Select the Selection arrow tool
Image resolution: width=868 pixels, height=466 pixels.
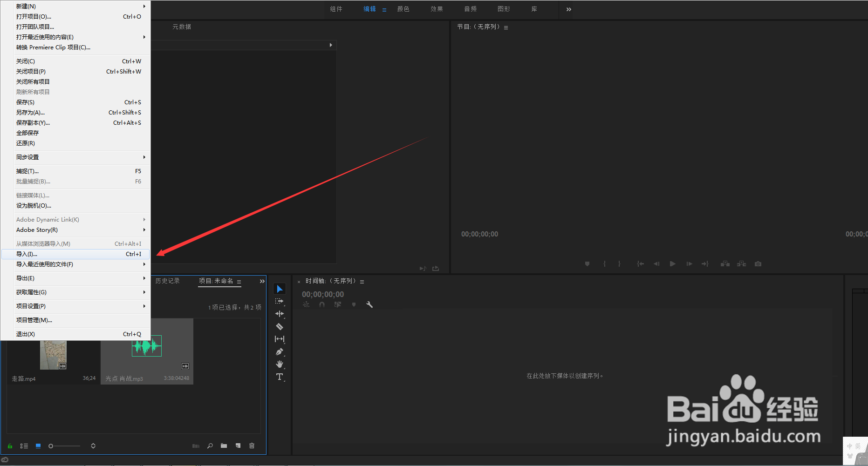pos(280,289)
